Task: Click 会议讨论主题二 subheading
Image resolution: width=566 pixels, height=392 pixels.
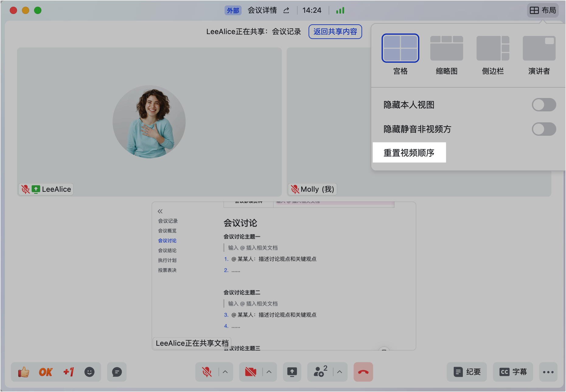Action: (x=242, y=292)
